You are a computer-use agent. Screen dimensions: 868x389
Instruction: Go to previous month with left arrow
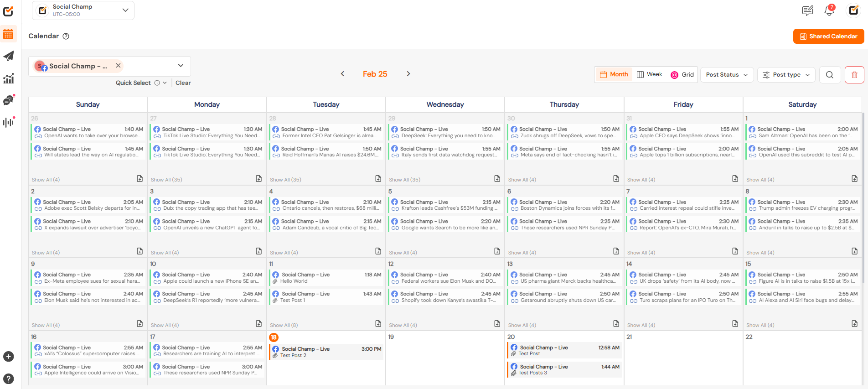(x=342, y=74)
